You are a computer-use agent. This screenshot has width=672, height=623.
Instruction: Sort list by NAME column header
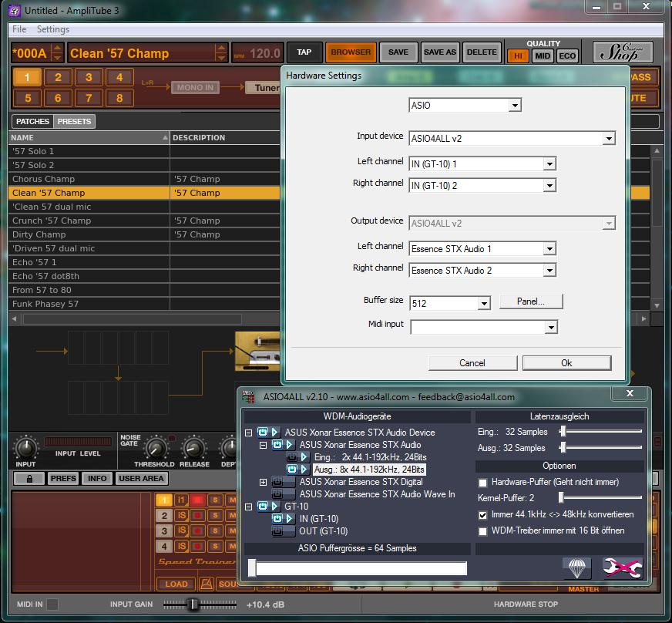click(89, 138)
